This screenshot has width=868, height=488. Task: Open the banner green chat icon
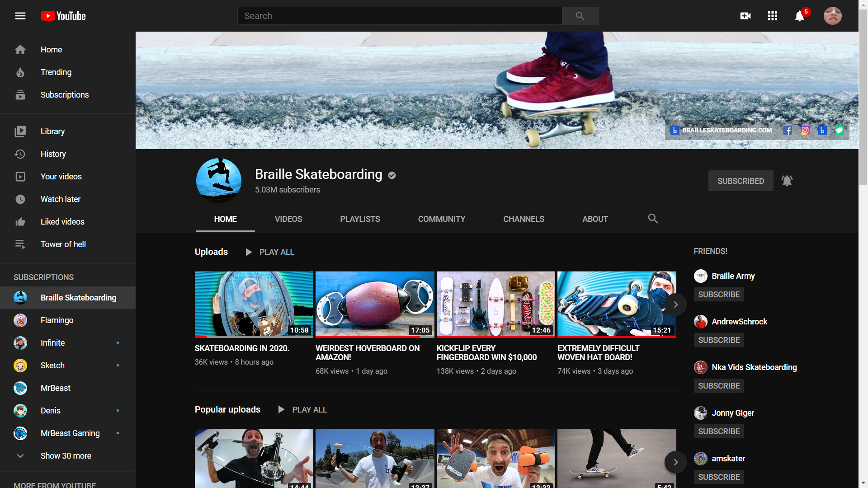tap(840, 130)
